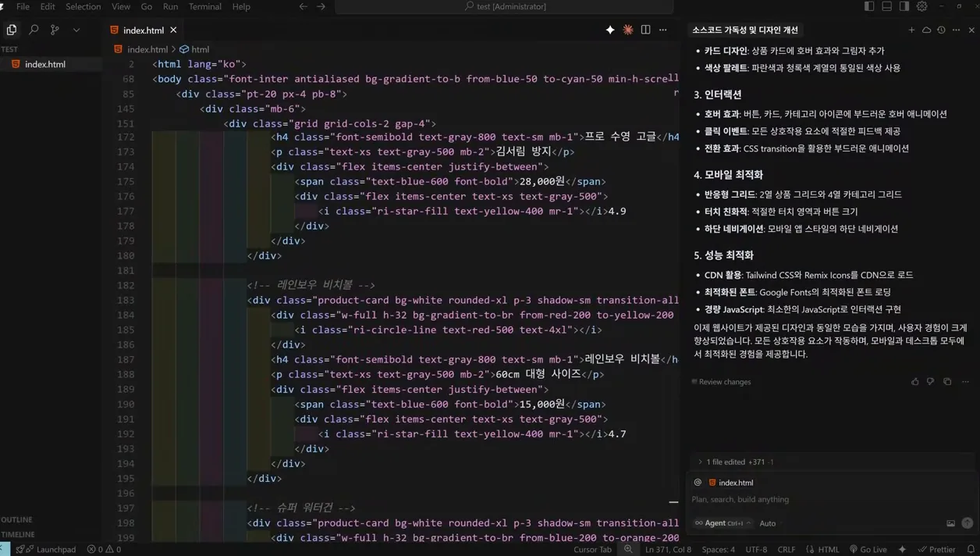The height and width of the screenshot is (556, 980).
Task: Click the command center search box
Action: (504, 6)
